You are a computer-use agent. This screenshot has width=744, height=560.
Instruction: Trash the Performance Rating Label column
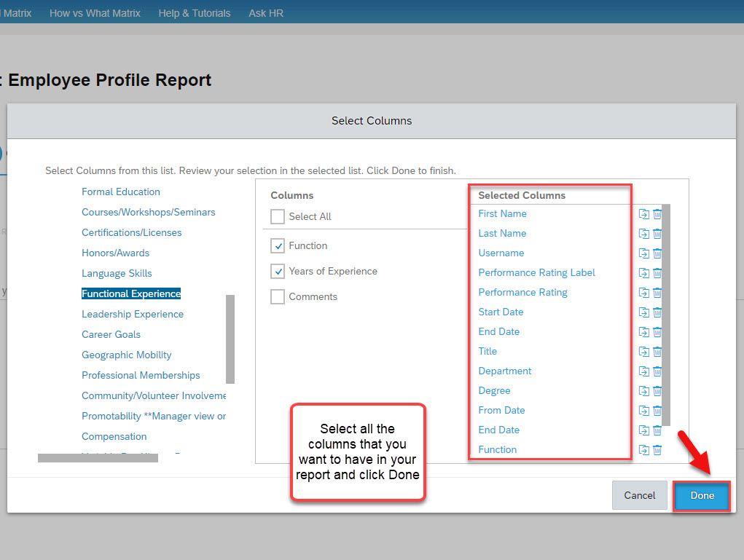(x=657, y=272)
